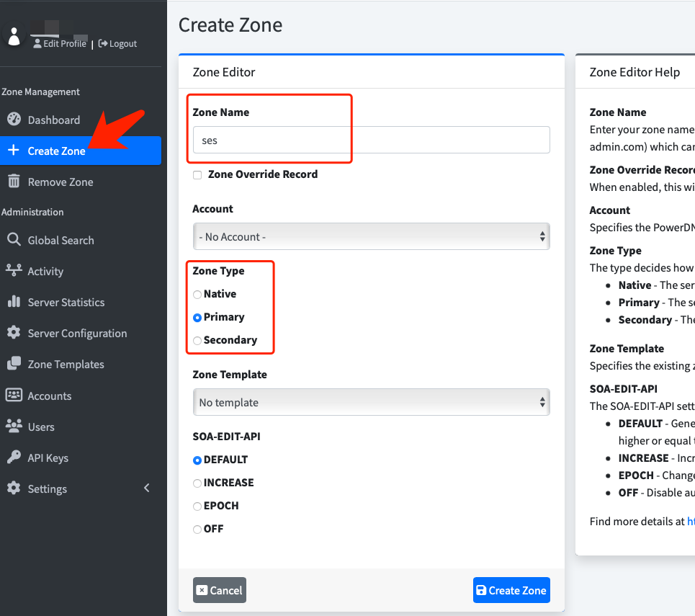The width and height of the screenshot is (695, 616).
Task: Click the Server Configuration gear icon
Action: (x=14, y=333)
